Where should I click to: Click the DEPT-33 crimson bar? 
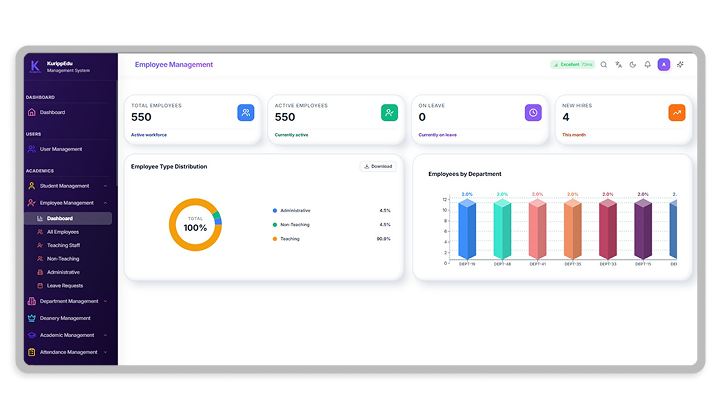608,229
